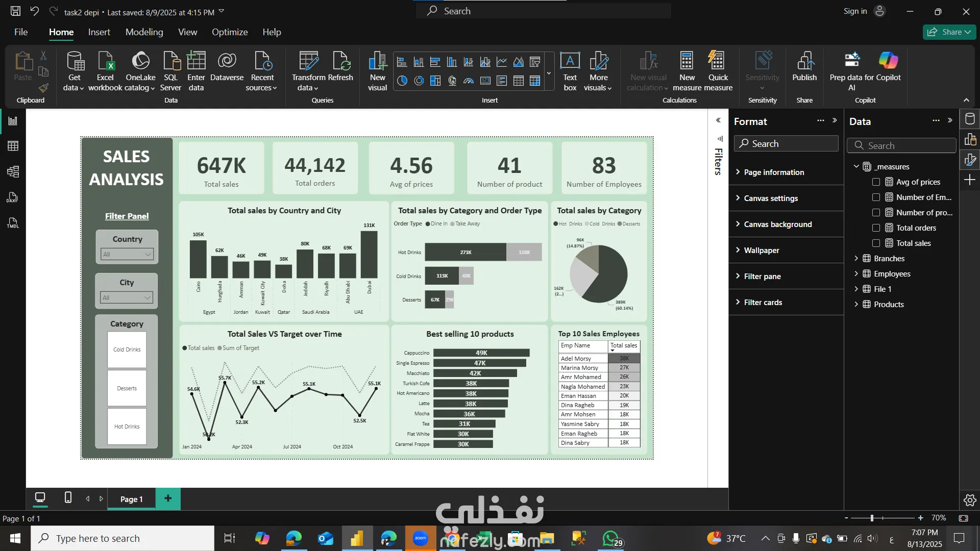The image size is (980, 551).
Task: Check the Total orders measure
Action: coord(876,228)
